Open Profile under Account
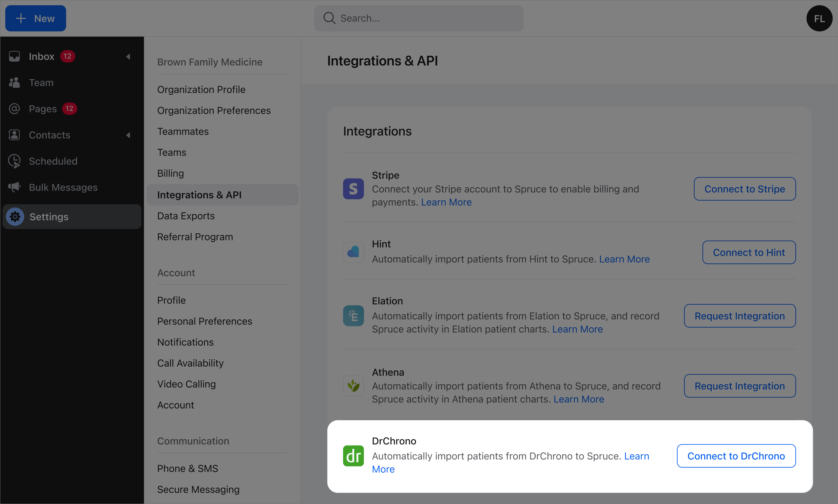The height and width of the screenshot is (504, 838). pos(171,300)
